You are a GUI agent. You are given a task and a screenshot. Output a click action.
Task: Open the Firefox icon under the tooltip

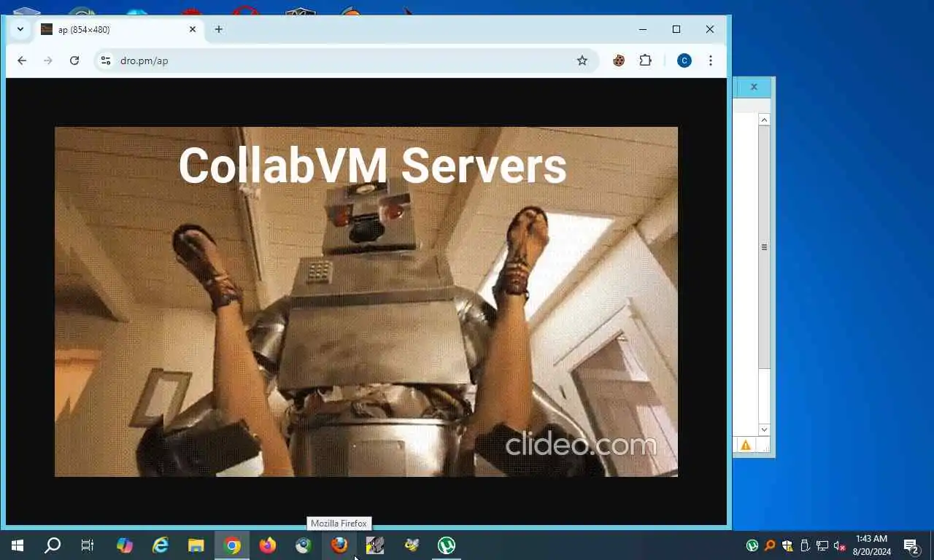(x=339, y=545)
